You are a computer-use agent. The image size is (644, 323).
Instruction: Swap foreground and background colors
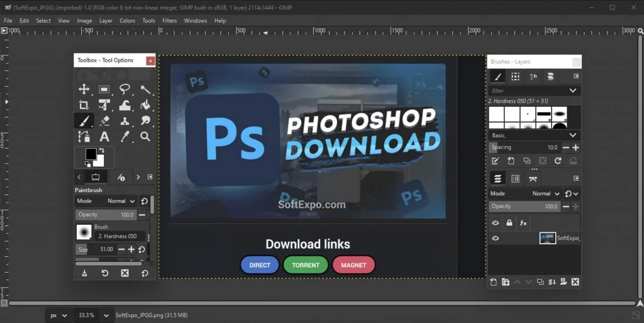pos(101,150)
